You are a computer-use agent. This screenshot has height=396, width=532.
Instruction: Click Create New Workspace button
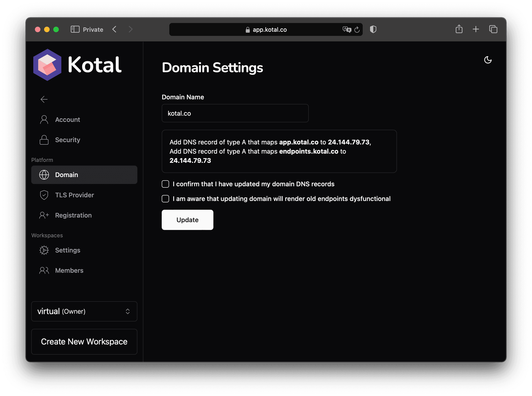[x=84, y=341]
